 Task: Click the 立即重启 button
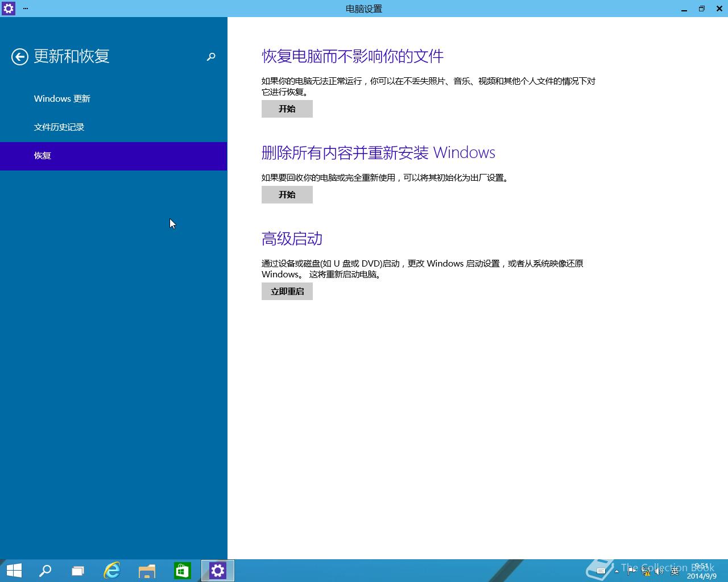point(287,291)
